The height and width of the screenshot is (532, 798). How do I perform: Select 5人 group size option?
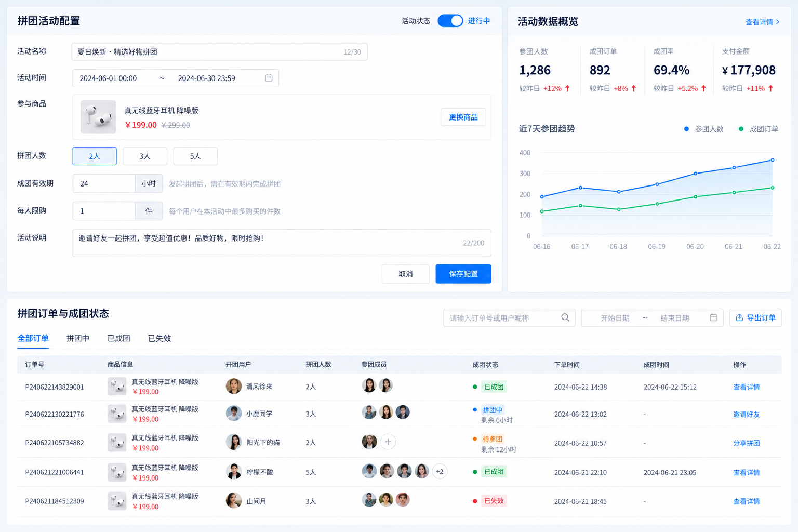195,156
